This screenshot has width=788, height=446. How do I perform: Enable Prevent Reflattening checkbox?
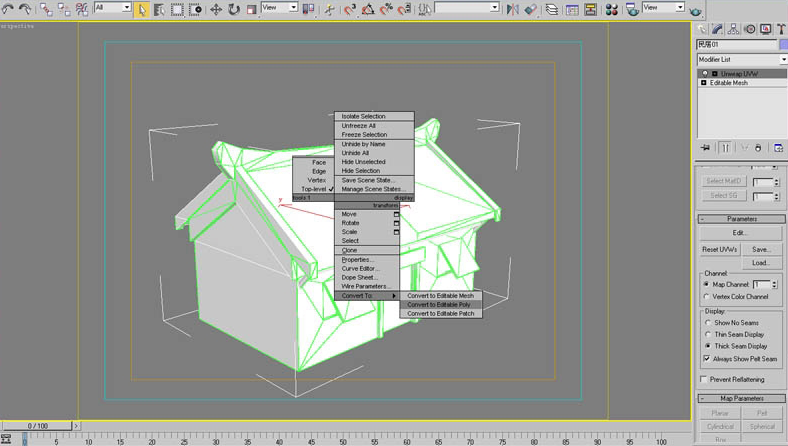(704, 380)
